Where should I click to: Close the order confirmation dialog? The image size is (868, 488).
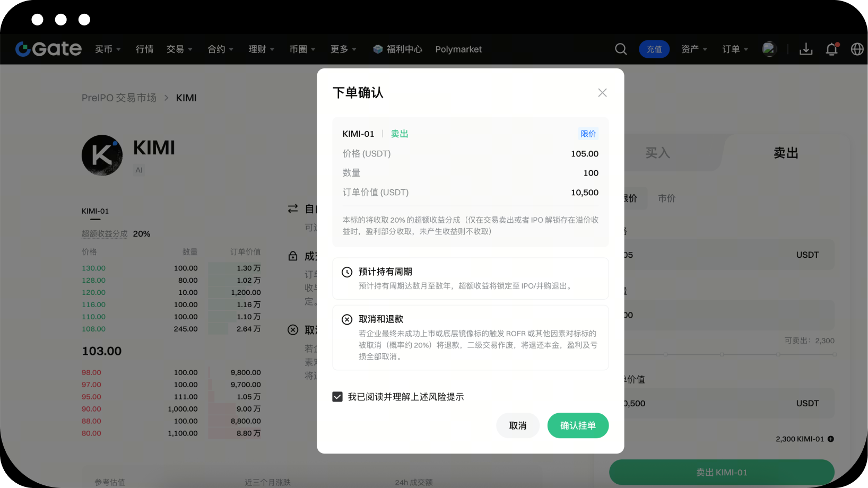click(x=602, y=93)
